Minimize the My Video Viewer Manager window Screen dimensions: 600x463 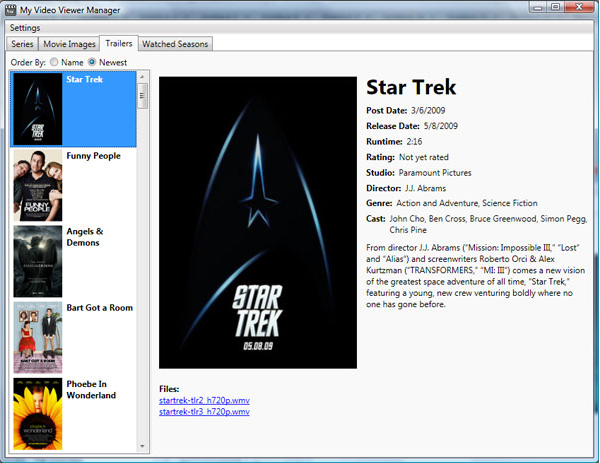pos(538,7)
